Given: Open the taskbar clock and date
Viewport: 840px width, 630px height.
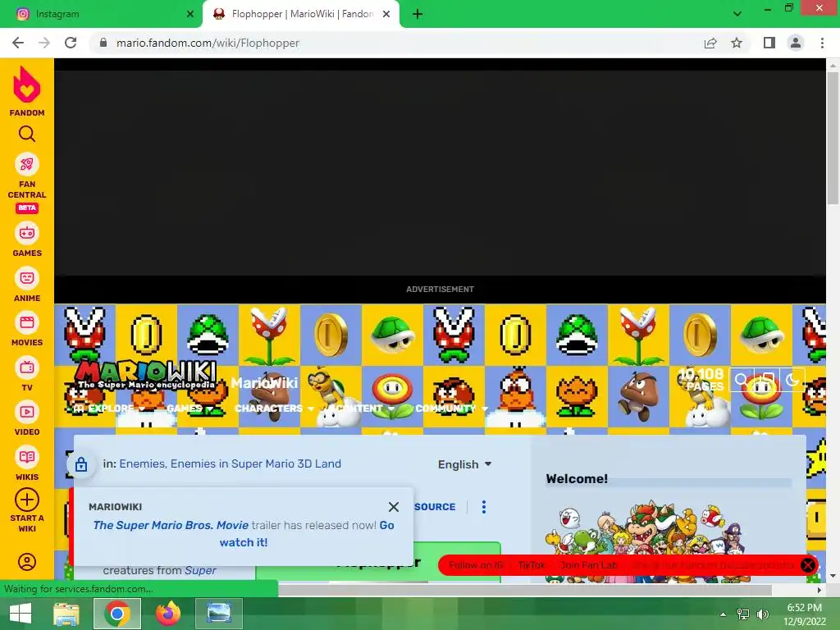Looking at the screenshot, I should click(804, 614).
